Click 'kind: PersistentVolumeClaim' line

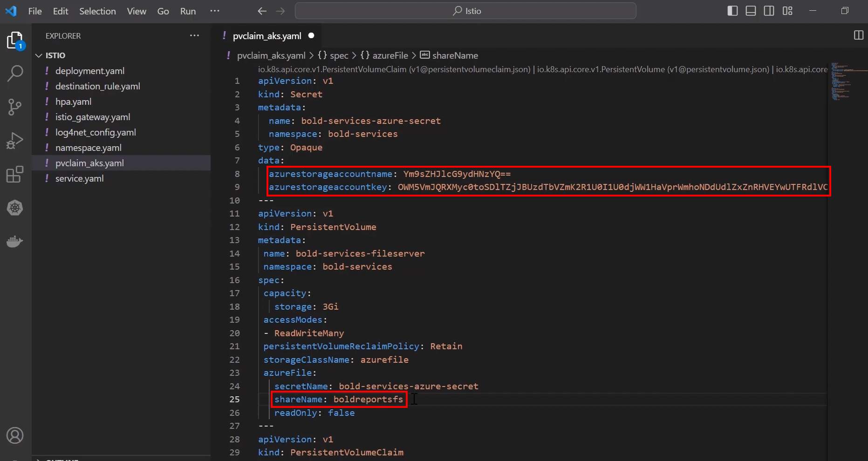click(331, 452)
